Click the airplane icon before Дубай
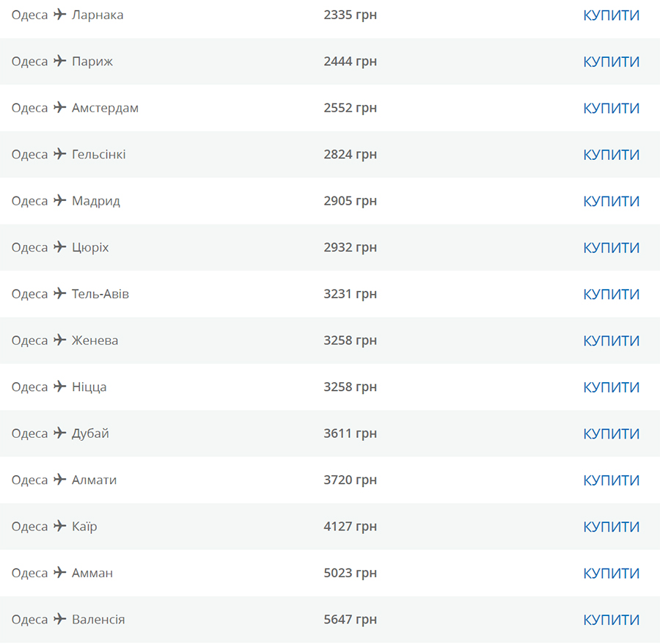 point(60,433)
